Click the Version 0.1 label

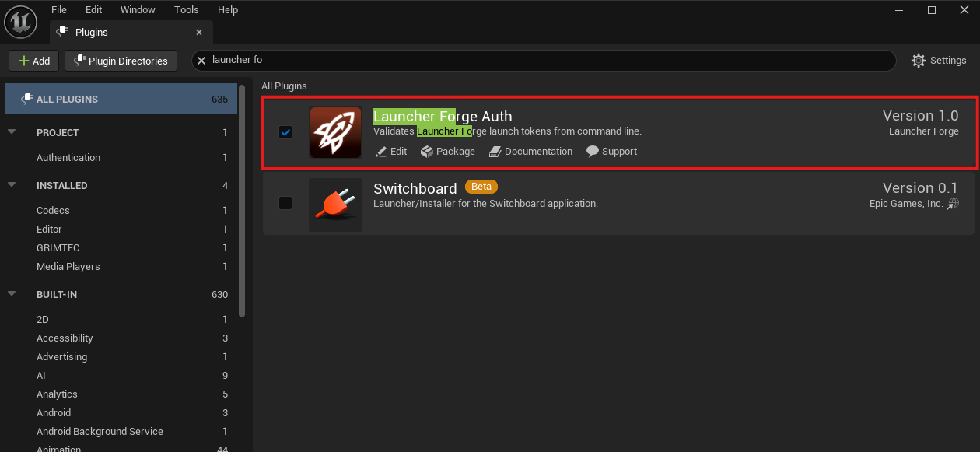[x=921, y=188]
